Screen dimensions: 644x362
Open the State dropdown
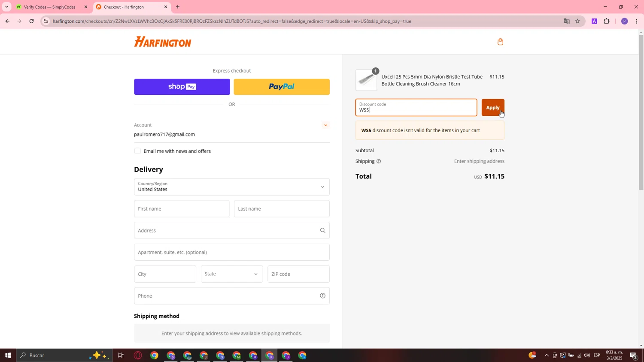click(231, 274)
